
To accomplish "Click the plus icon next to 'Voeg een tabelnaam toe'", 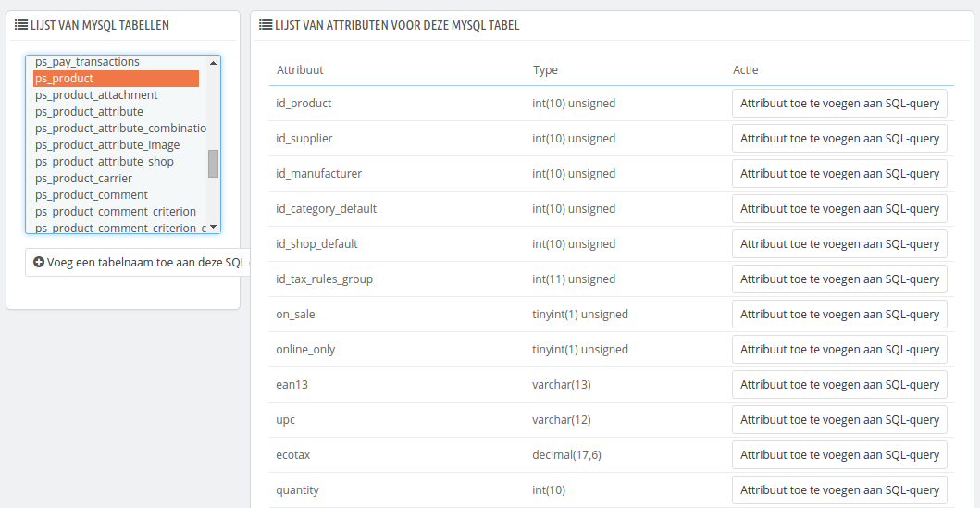I will click(39, 263).
